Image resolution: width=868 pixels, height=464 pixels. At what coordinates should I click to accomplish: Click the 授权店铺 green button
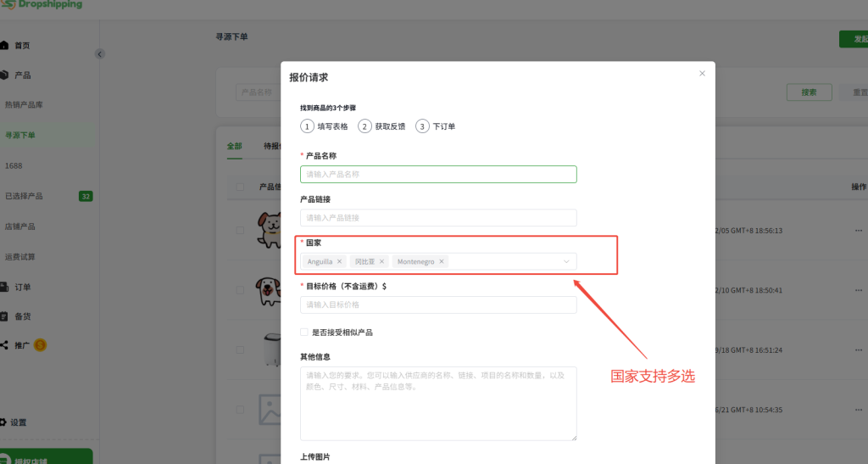(47, 457)
